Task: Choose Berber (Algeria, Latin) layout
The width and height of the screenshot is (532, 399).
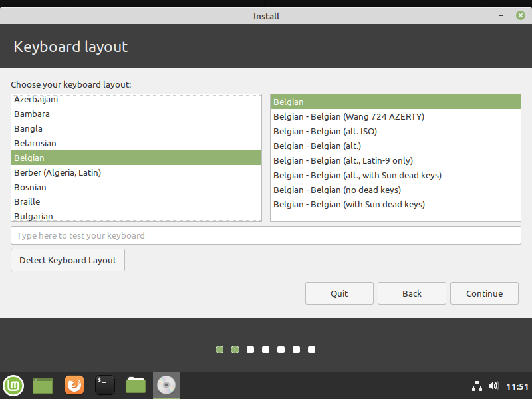Action: (x=136, y=172)
